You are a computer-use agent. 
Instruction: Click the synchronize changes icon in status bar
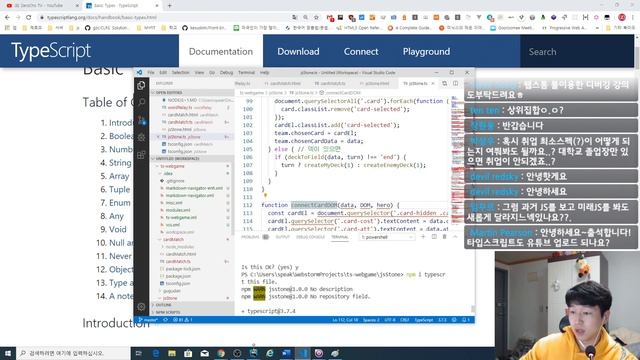pos(165,320)
